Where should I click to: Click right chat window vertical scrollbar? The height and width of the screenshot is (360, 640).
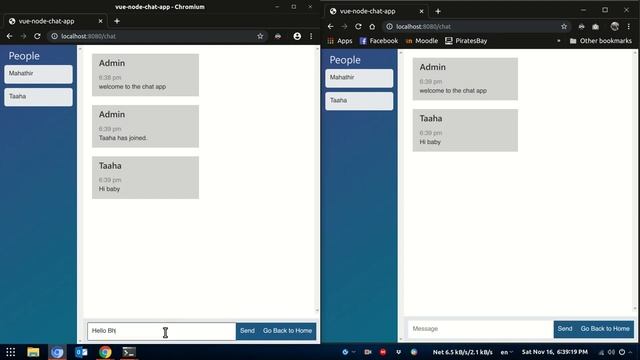pos(635,180)
